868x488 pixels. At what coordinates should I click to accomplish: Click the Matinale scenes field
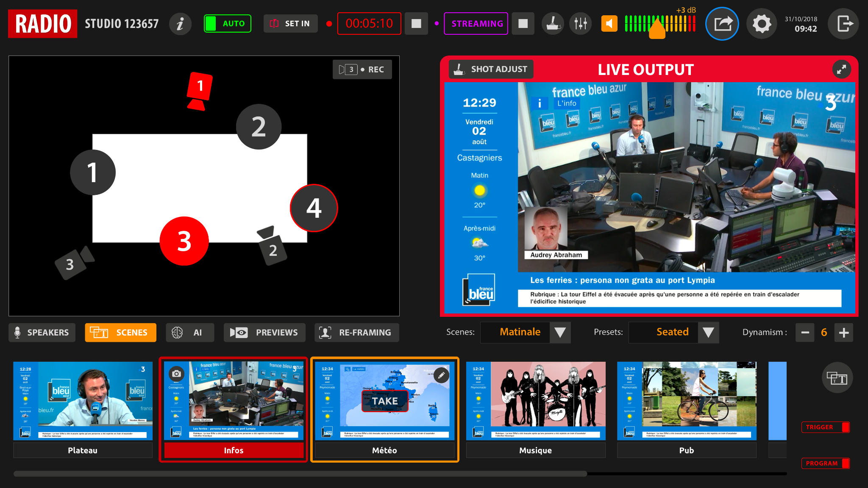(x=515, y=333)
